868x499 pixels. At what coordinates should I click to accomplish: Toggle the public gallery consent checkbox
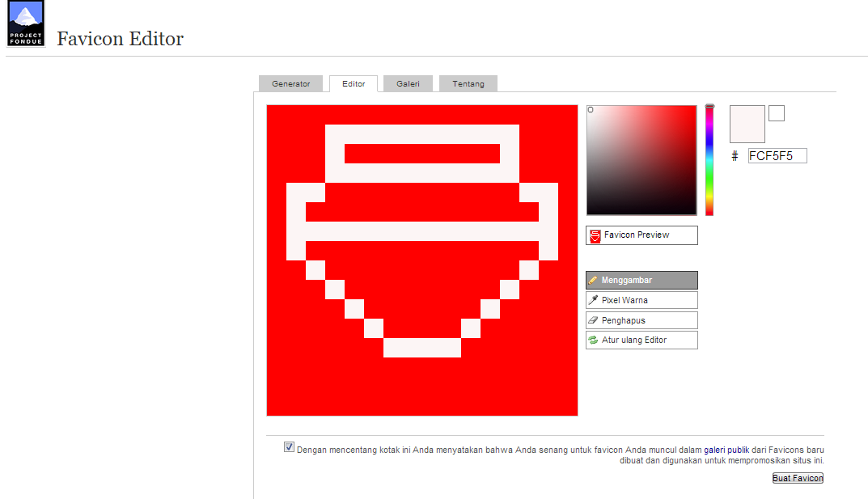pos(289,447)
